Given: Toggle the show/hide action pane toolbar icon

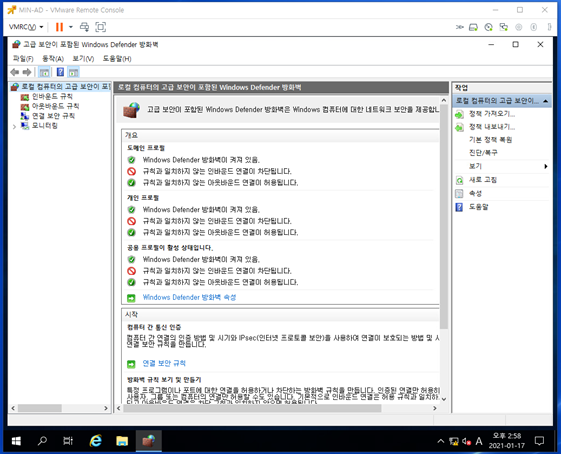Looking at the screenshot, I should [74, 72].
